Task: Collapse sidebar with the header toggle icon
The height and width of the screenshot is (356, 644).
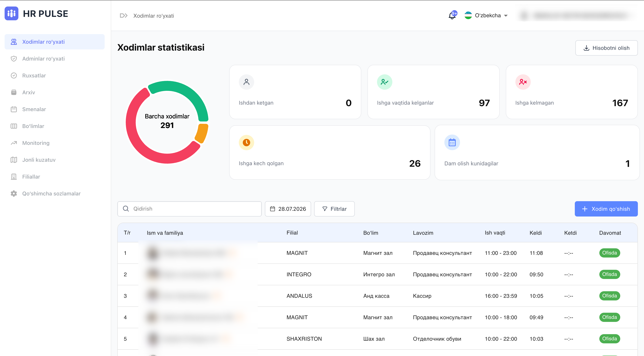Action: point(123,16)
